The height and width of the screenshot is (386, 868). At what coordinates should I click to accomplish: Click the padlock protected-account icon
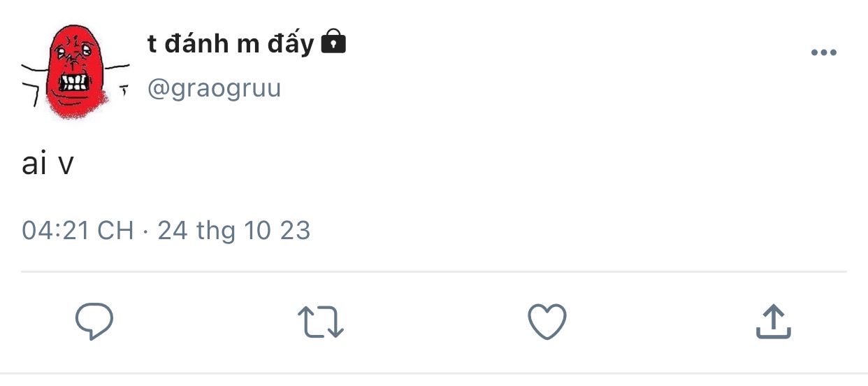tap(333, 43)
